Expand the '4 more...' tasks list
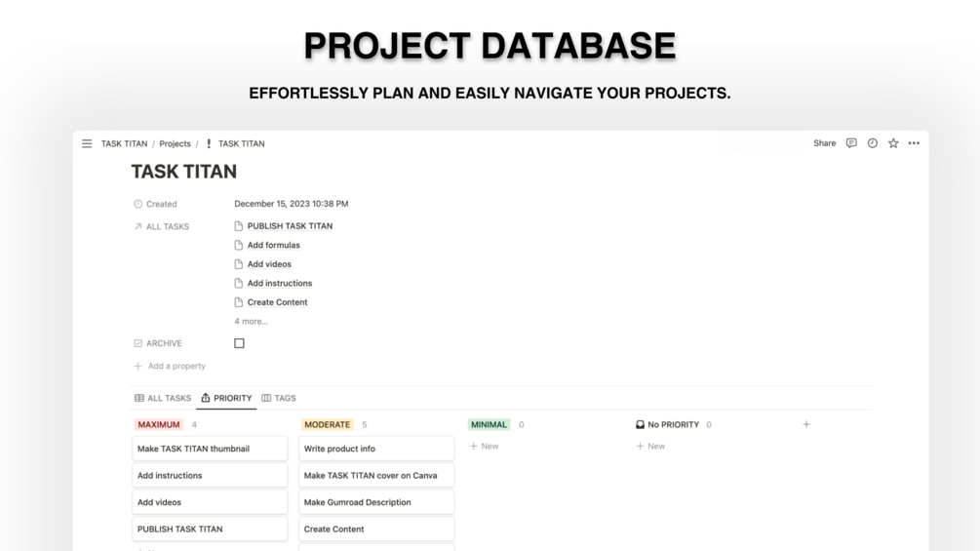 (x=251, y=321)
